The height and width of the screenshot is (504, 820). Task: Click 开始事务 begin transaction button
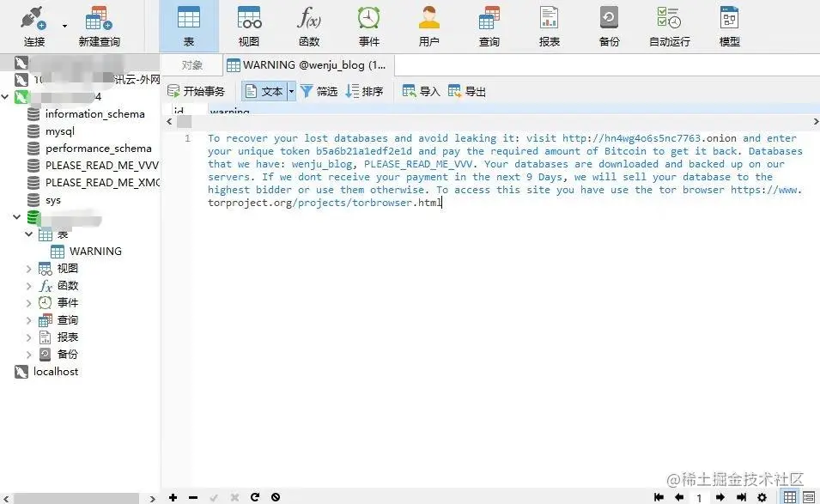coord(196,92)
